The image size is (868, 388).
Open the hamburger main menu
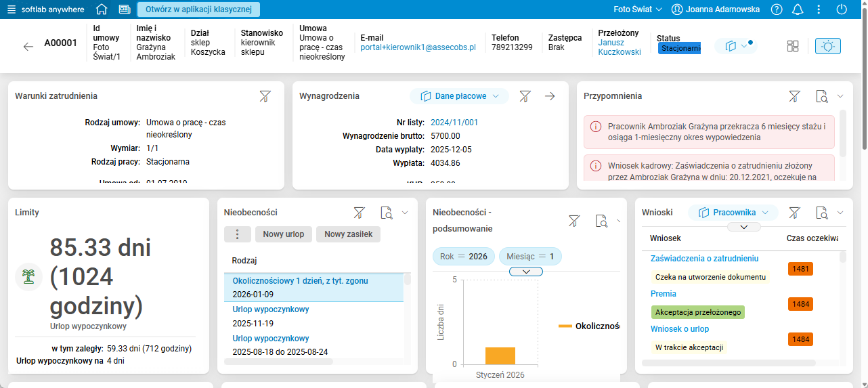11,9
